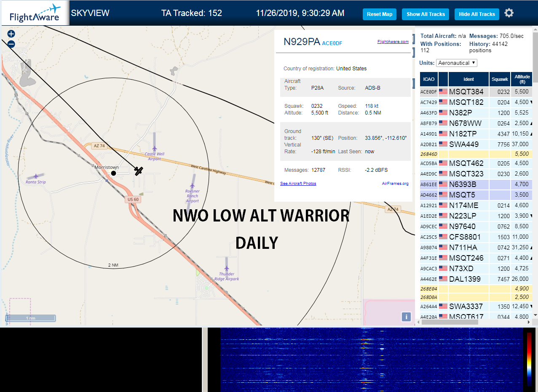The height and width of the screenshot is (392, 538).
Task: Select the N73XD aircraft row
Action: (476, 268)
